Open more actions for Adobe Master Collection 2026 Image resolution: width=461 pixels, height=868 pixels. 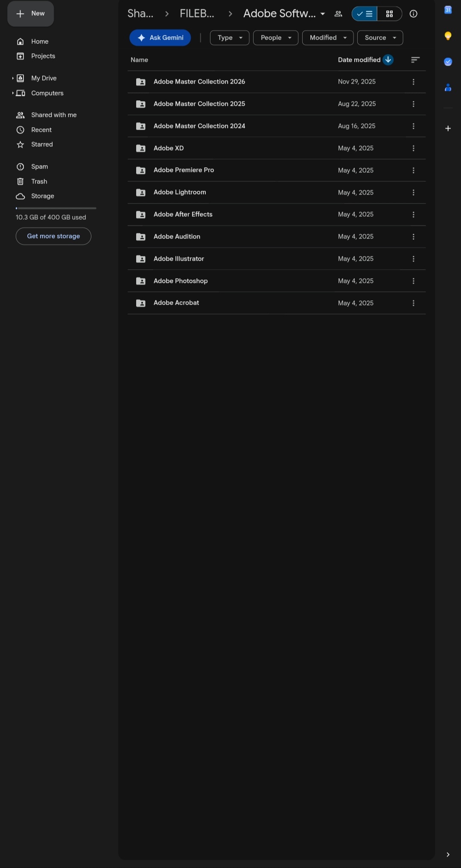click(x=413, y=82)
